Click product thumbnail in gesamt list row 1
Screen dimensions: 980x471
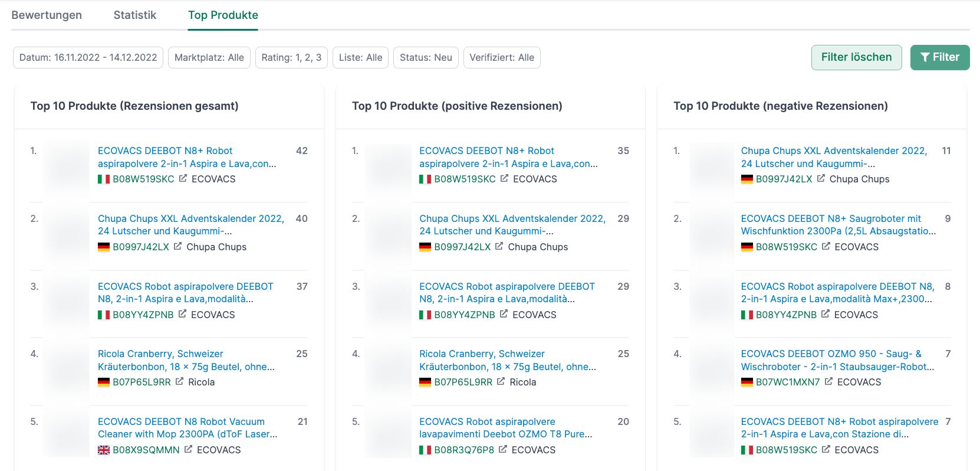67,167
